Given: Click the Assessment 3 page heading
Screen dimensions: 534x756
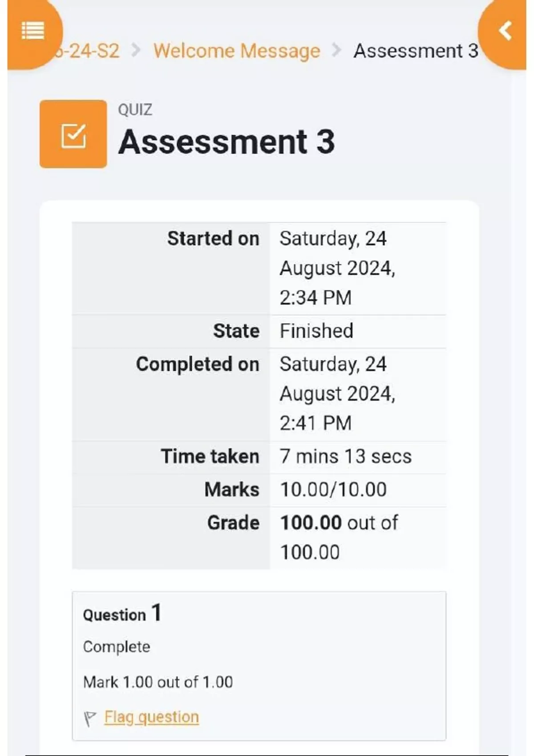Looking at the screenshot, I should (227, 142).
